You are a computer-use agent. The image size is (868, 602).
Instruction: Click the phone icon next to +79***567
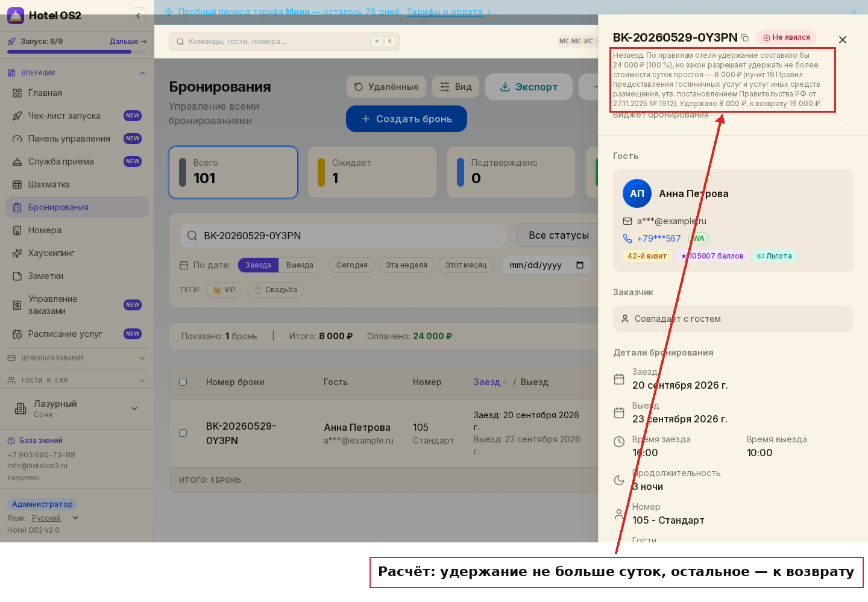627,239
